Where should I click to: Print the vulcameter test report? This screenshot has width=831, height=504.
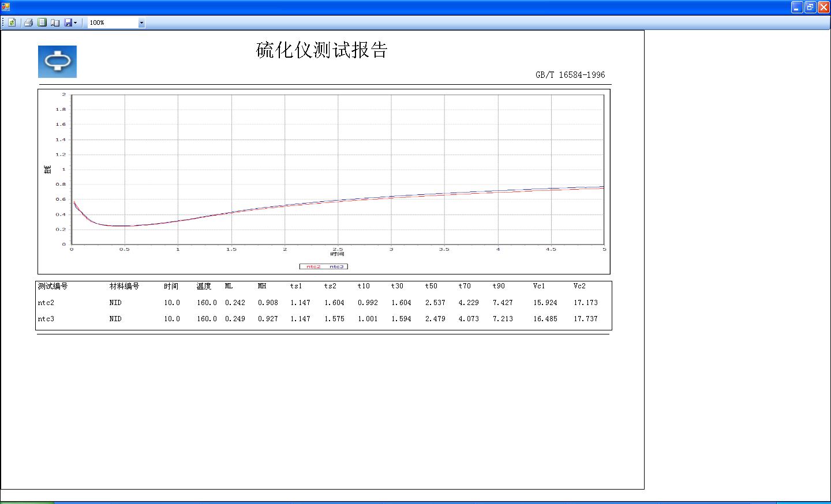pyautogui.click(x=28, y=22)
